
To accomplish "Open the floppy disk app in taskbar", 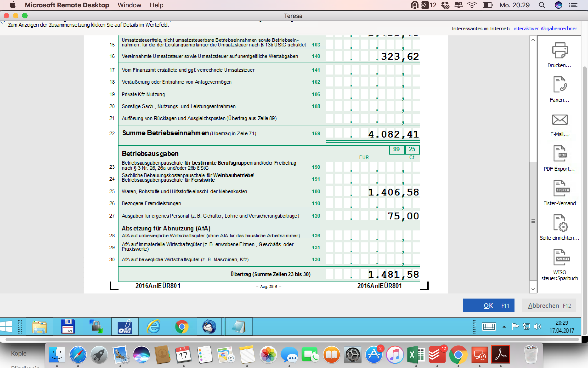I will pos(68,326).
